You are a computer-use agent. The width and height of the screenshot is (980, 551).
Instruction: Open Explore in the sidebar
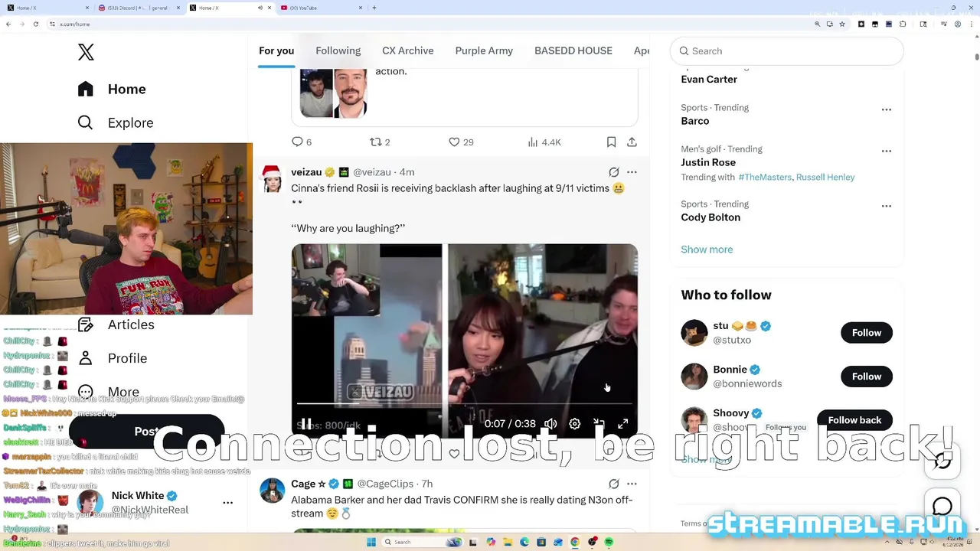116,122
